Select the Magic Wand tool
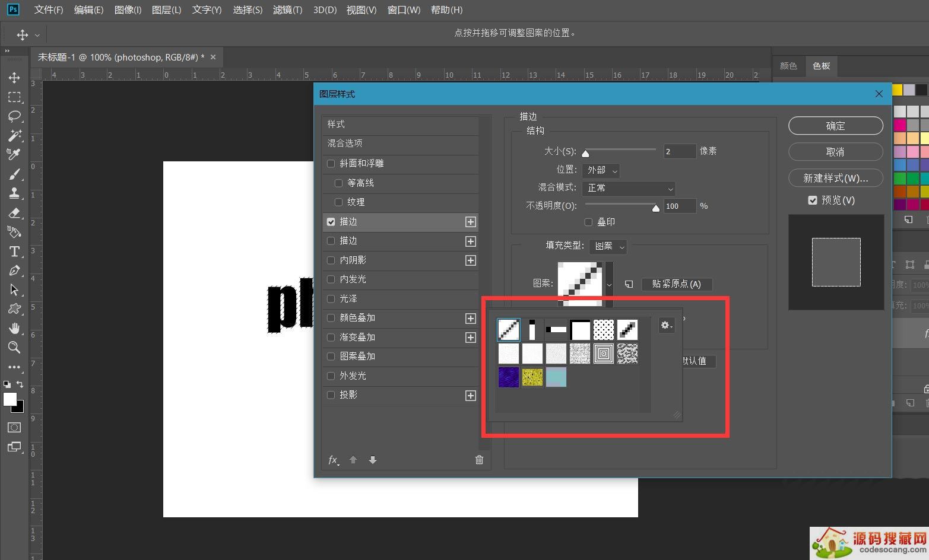 [14, 135]
